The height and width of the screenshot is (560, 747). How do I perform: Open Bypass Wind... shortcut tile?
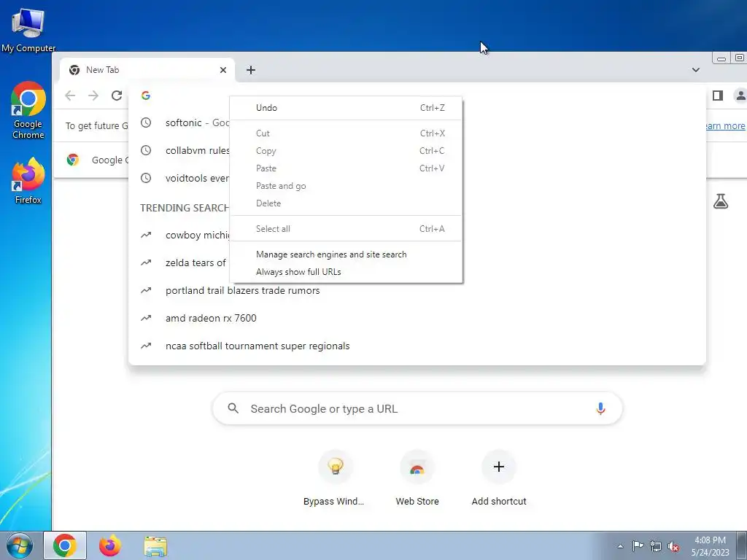click(x=334, y=478)
